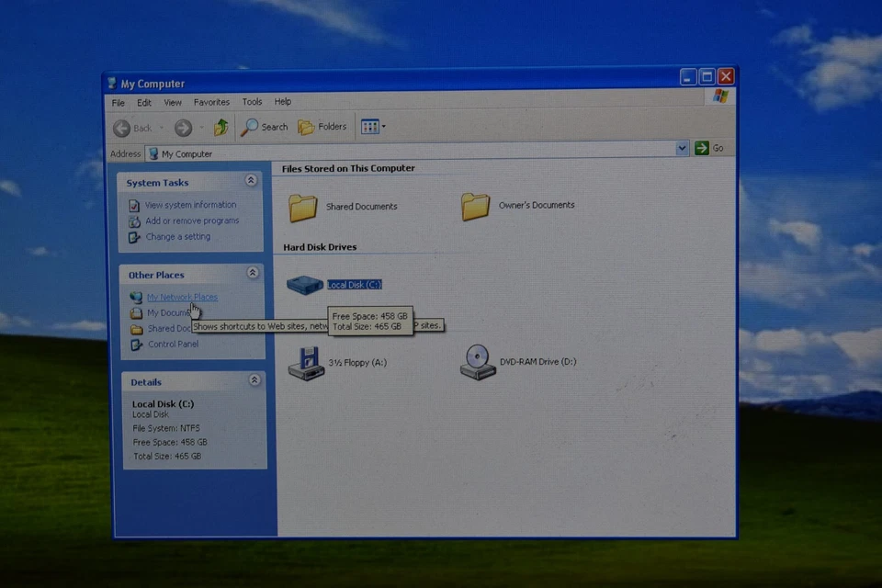Collapse the Other Places panel

click(x=252, y=273)
